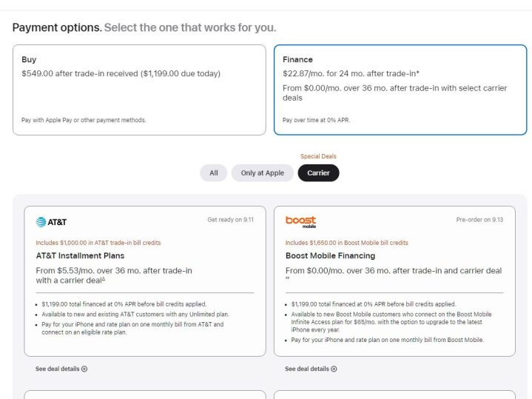Click the Get ready on 9.11 label

coord(232,220)
